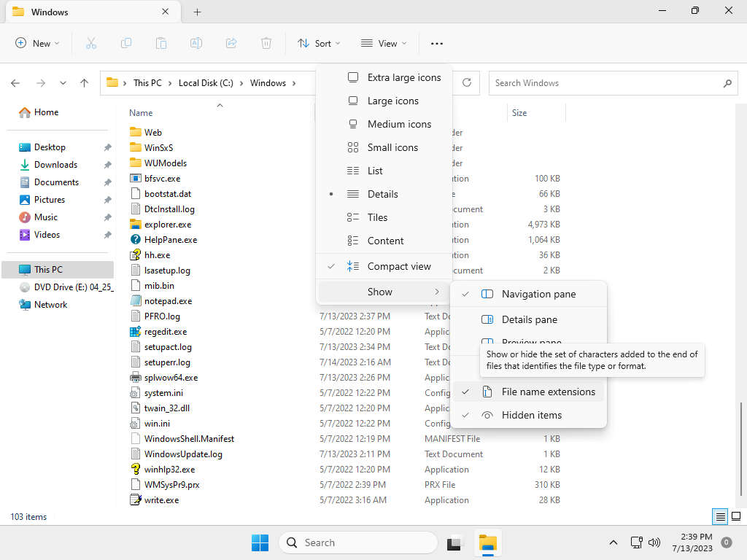This screenshot has height=560, width=747.
Task: Toggle Compact view option
Action: 384,267
